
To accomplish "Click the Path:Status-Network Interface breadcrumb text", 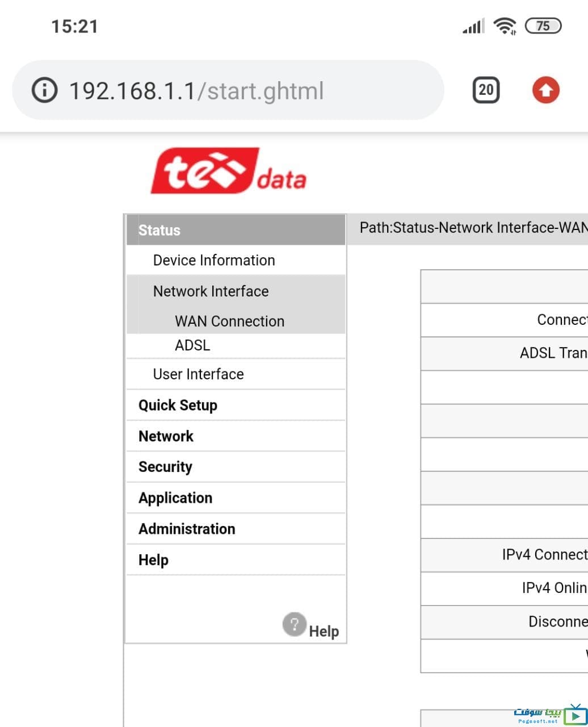I will [473, 228].
